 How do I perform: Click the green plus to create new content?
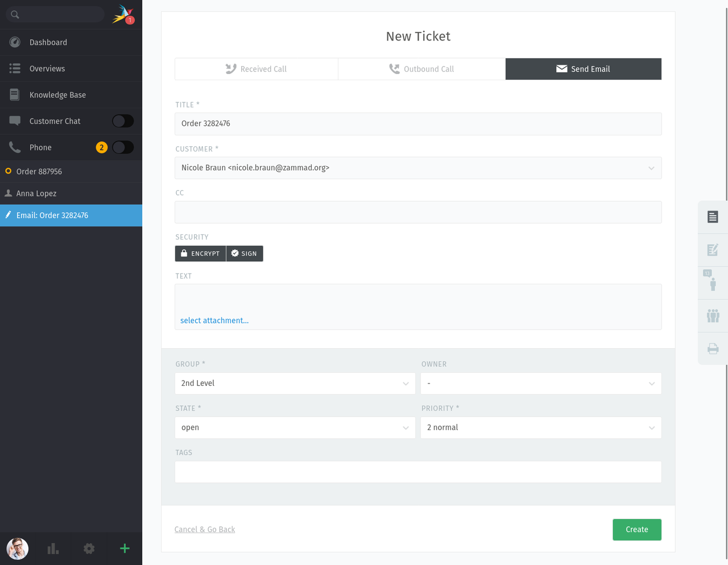[124, 548]
